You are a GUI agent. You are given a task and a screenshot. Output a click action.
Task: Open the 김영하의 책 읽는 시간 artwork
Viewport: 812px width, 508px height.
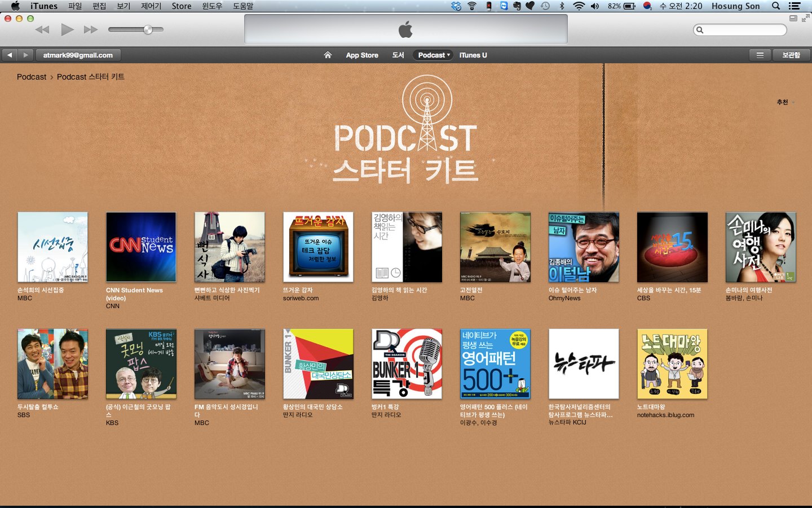[407, 247]
